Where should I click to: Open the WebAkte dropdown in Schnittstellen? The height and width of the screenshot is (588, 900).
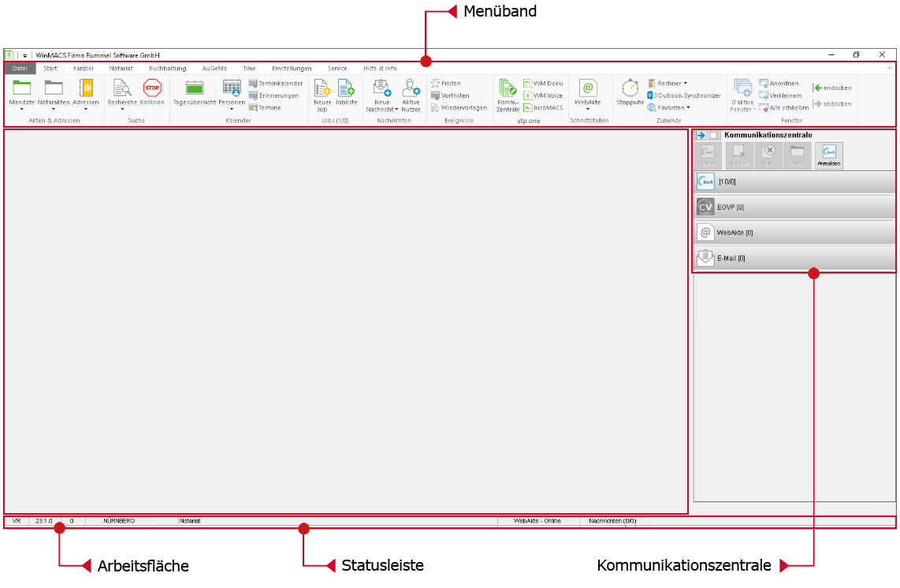coord(588,109)
